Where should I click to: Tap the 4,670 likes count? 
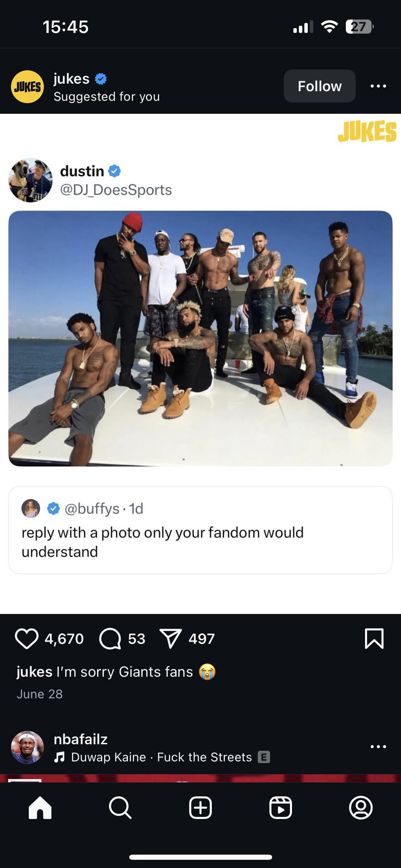(64, 639)
